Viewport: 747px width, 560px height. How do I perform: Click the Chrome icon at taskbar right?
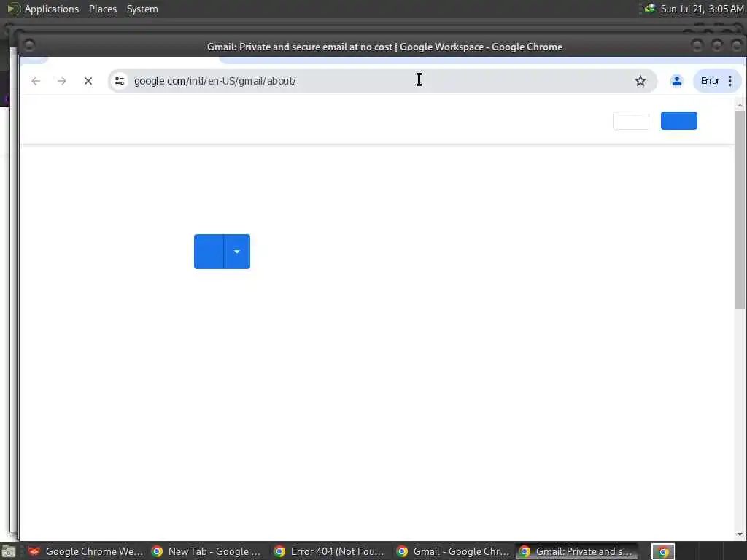pos(663,552)
